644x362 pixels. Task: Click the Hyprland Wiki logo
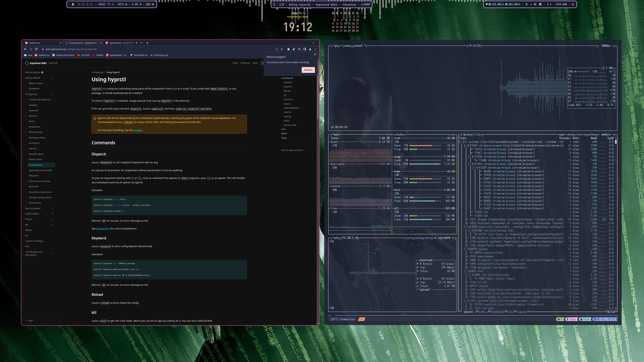[x=36, y=63]
